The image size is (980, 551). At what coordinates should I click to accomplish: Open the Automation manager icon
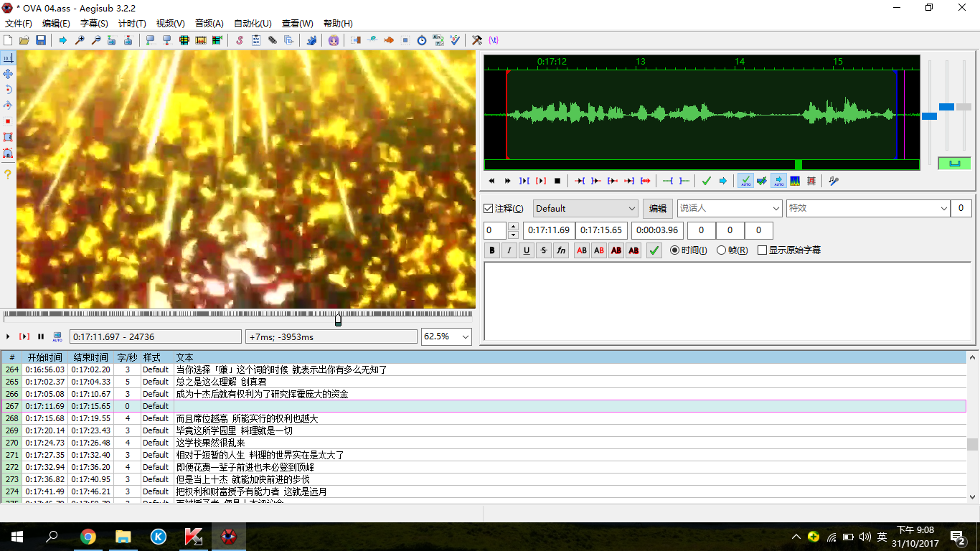(311, 40)
